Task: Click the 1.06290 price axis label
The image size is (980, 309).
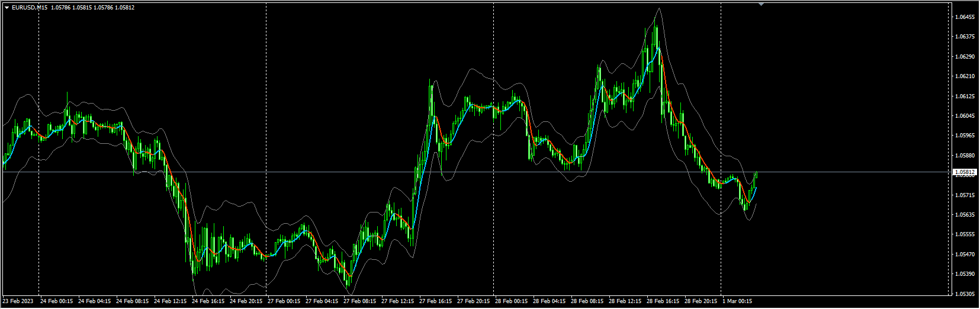Action: (965, 57)
